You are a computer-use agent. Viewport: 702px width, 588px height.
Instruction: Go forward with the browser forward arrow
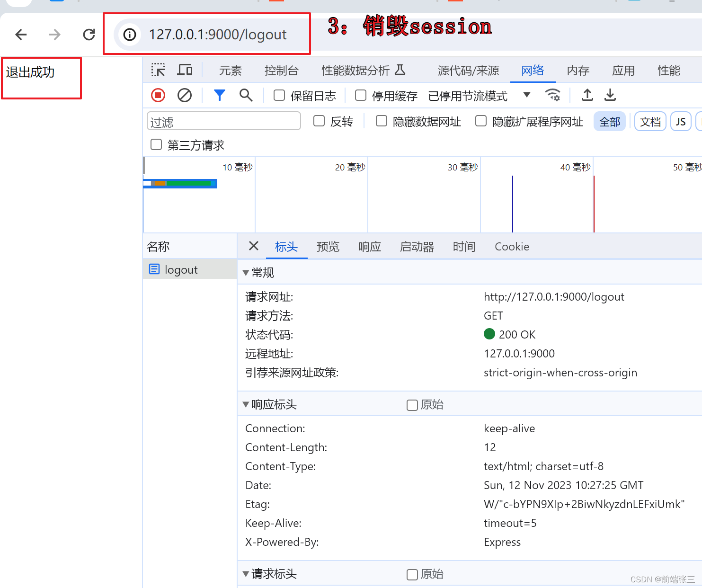point(55,35)
